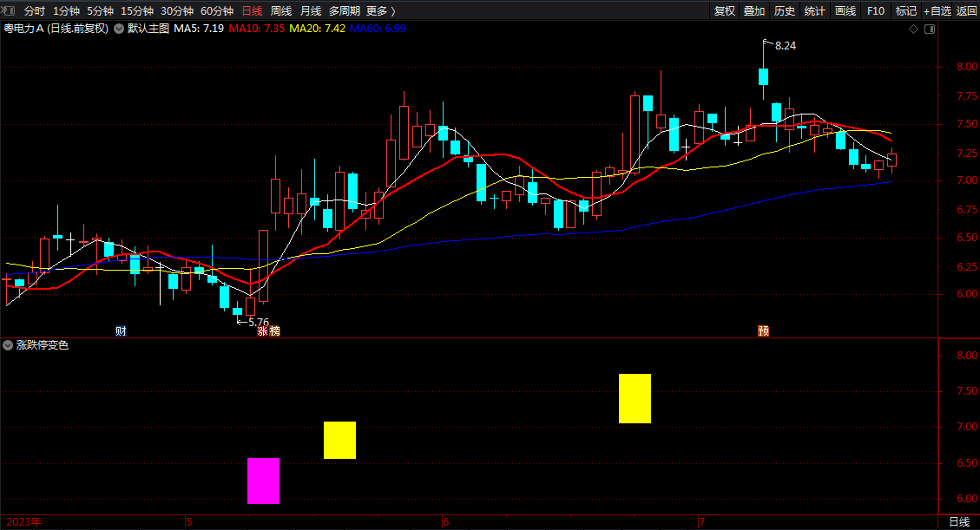The image size is (980, 530).
Task: Click the 返回 back button
Action: pos(966,10)
